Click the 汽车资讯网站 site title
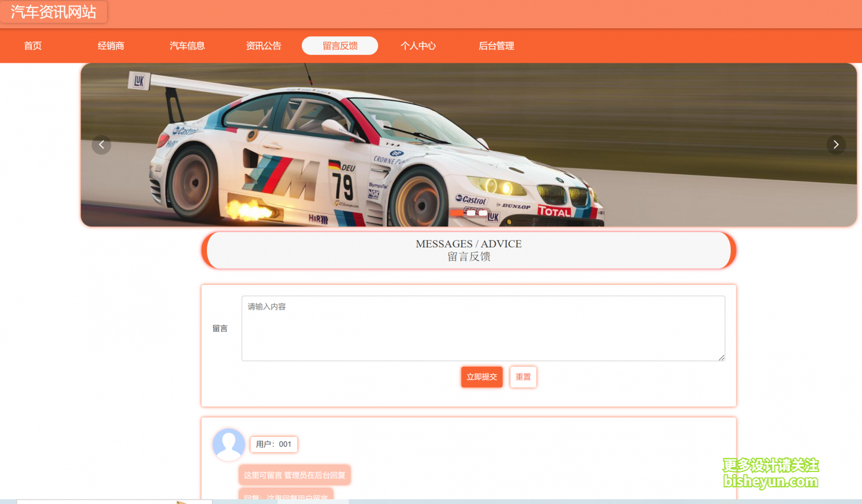This screenshot has height=504, width=862. pyautogui.click(x=54, y=12)
